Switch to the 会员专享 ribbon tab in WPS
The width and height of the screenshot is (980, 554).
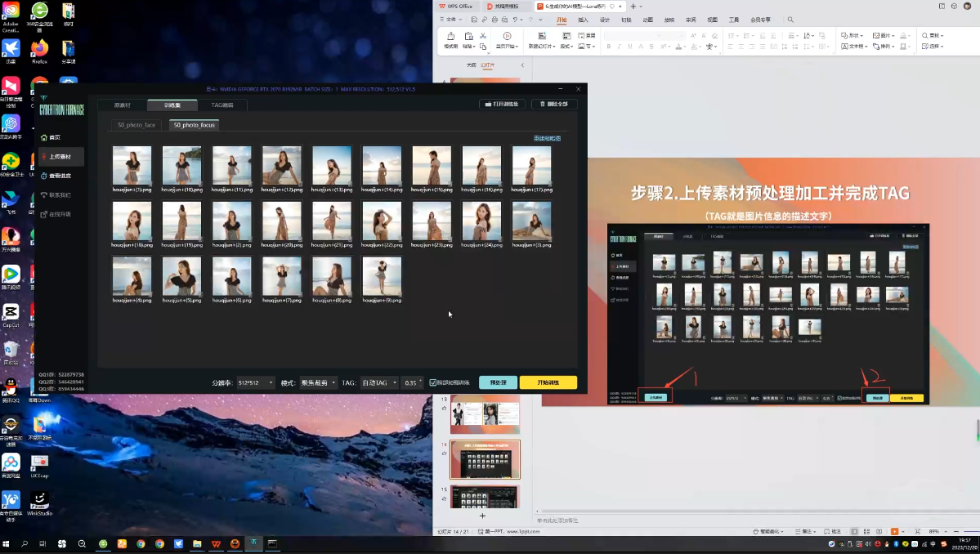761,20
